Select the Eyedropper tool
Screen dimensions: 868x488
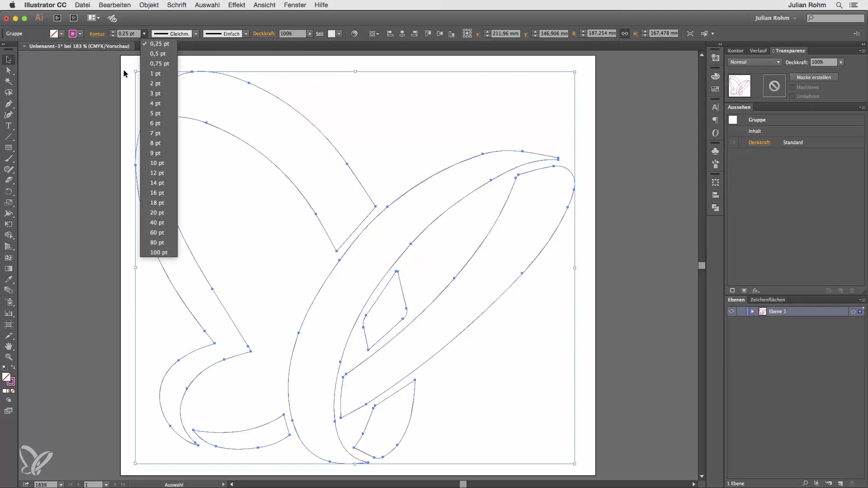(9, 279)
